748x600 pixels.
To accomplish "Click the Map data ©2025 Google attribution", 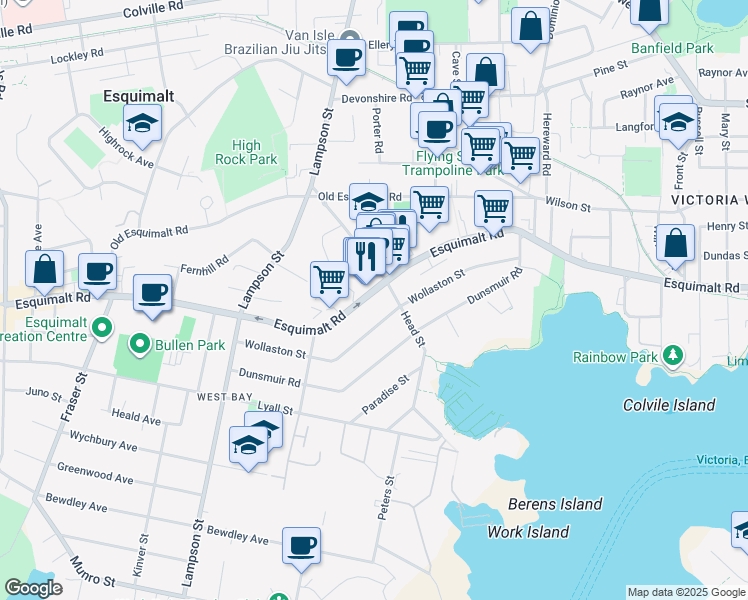I will pyautogui.click(x=687, y=593).
